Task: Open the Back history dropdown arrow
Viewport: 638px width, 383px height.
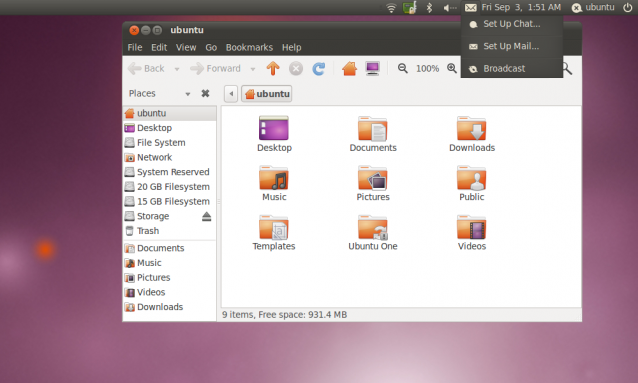Action: coord(177,69)
